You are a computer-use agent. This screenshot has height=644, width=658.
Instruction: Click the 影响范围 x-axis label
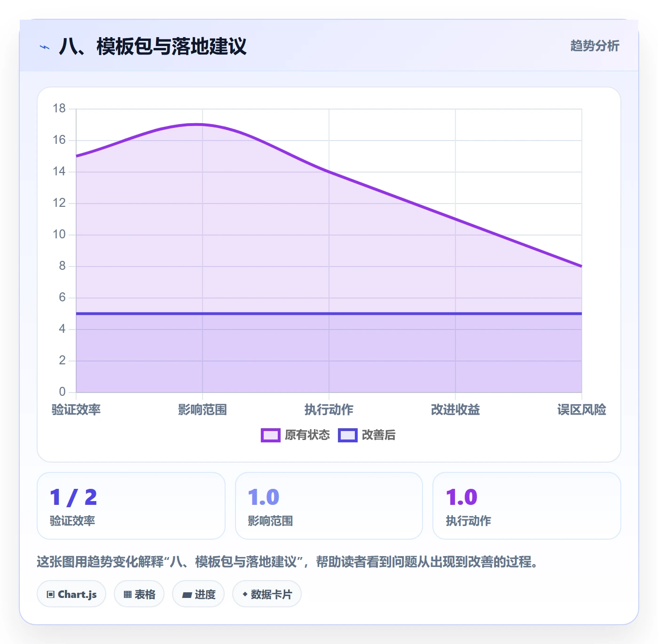pyautogui.click(x=203, y=410)
